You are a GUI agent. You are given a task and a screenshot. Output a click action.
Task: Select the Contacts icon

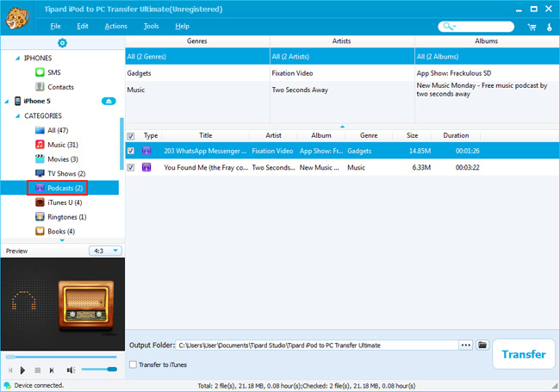(x=40, y=87)
